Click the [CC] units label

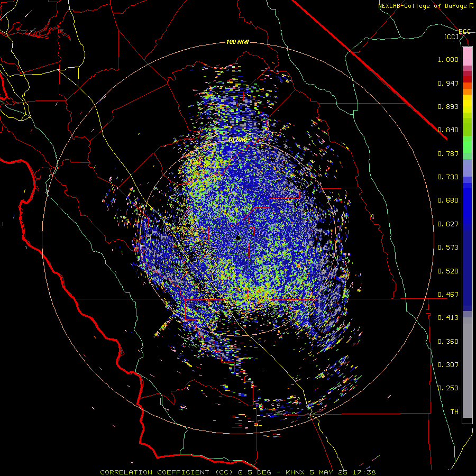coord(452,36)
